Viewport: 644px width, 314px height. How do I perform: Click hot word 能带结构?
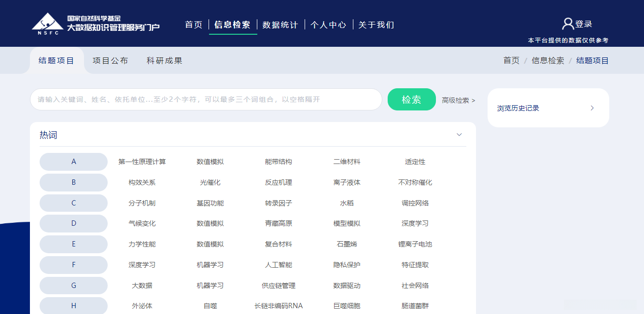click(279, 162)
